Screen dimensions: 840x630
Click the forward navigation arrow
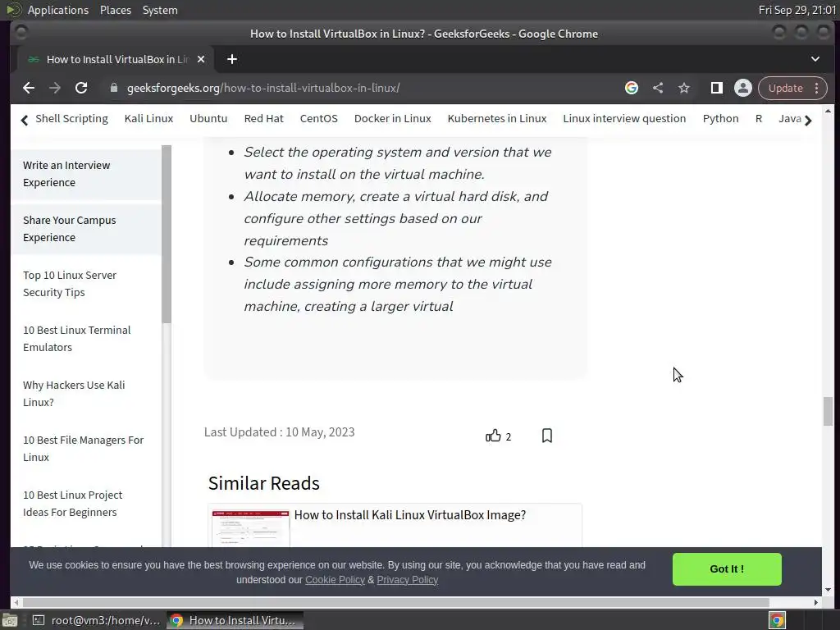(x=55, y=88)
